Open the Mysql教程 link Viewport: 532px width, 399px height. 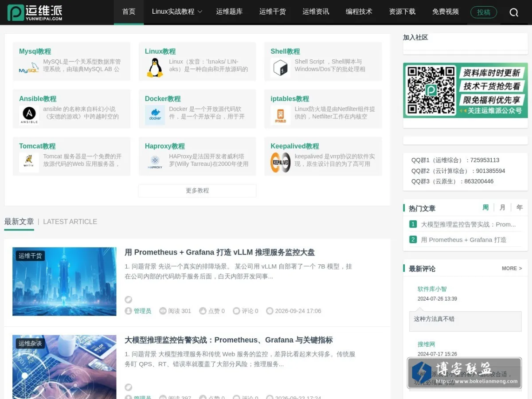(x=35, y=51)
